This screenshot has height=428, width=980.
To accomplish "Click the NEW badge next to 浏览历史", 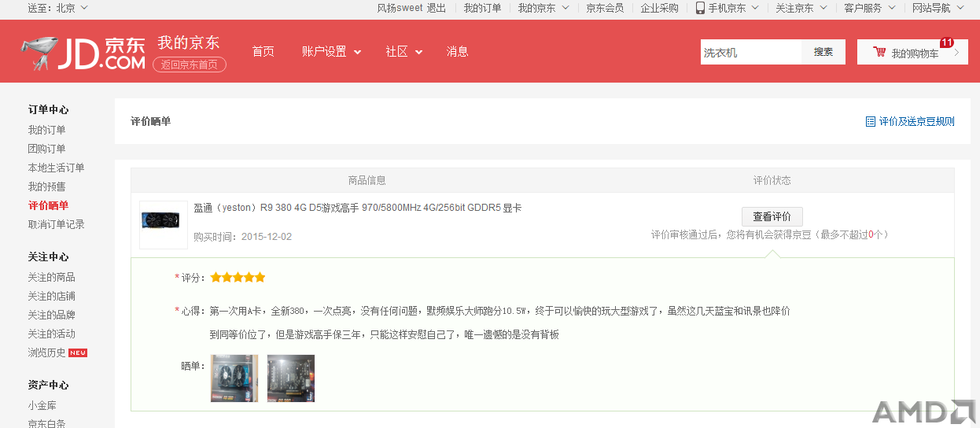I will coord(78,352).
